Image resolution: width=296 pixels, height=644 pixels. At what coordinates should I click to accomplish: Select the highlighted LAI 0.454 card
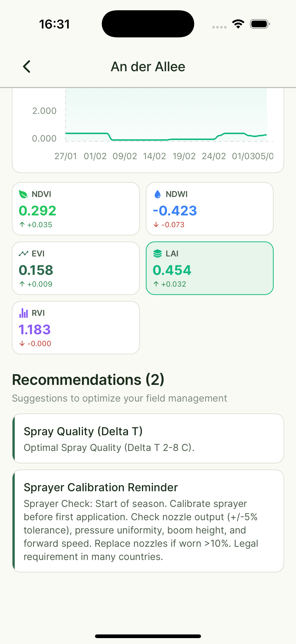point(210,268)
